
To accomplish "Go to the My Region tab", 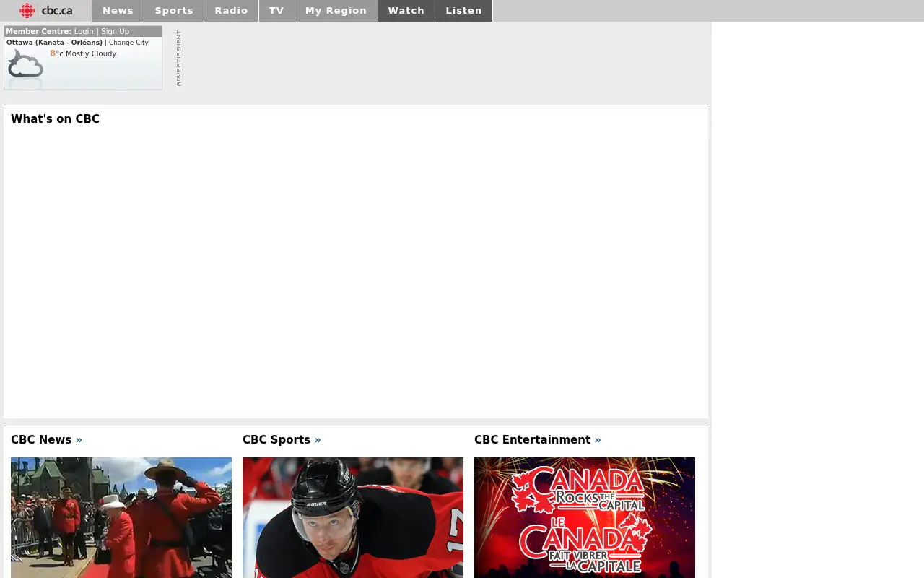I will coord(336,11).
